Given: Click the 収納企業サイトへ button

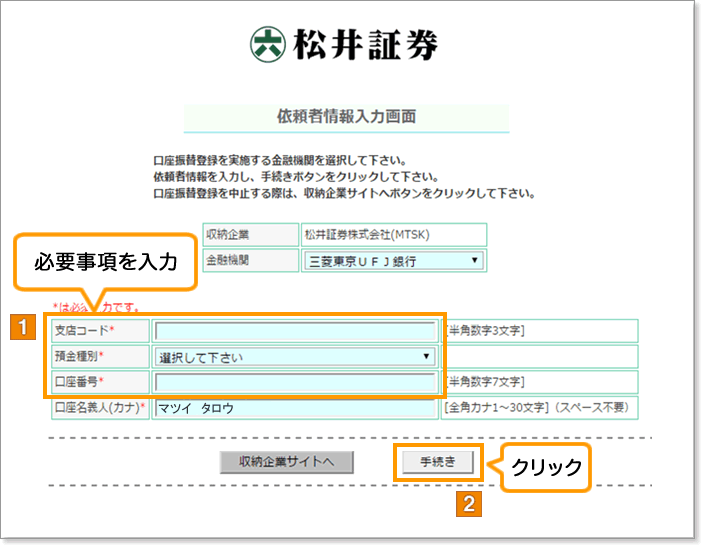Looking at the screenshot, I should tap(286, 462).
